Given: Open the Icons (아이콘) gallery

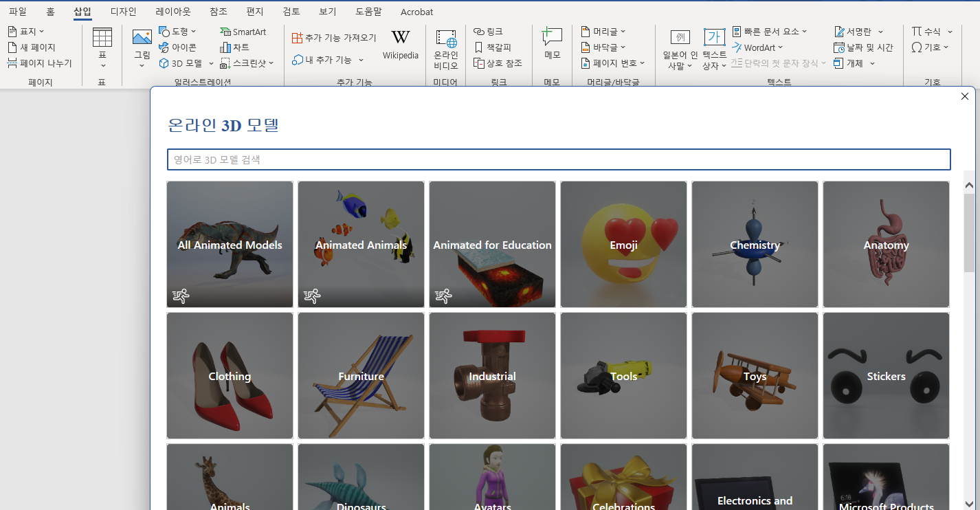Looking at the screenshot, I should coord(178,47).
